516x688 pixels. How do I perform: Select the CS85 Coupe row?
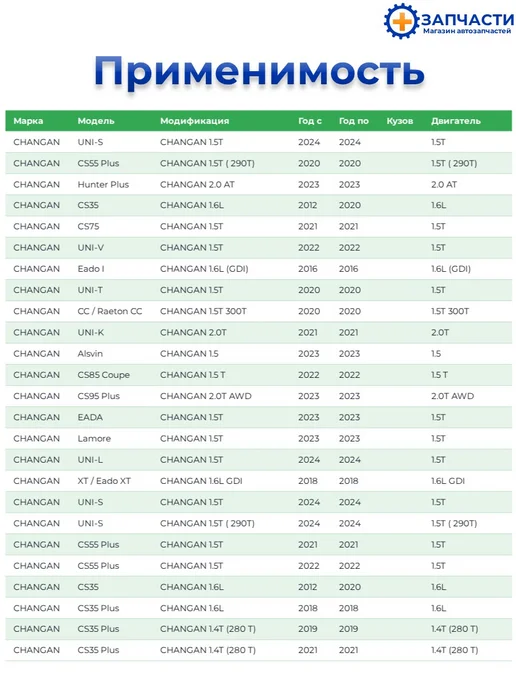258,375
